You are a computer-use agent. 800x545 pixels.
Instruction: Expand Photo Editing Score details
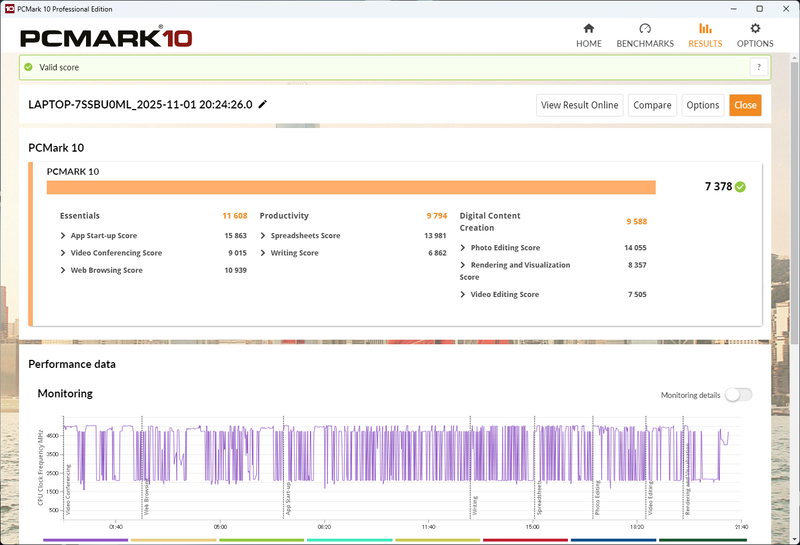click(x=463, y=247)
